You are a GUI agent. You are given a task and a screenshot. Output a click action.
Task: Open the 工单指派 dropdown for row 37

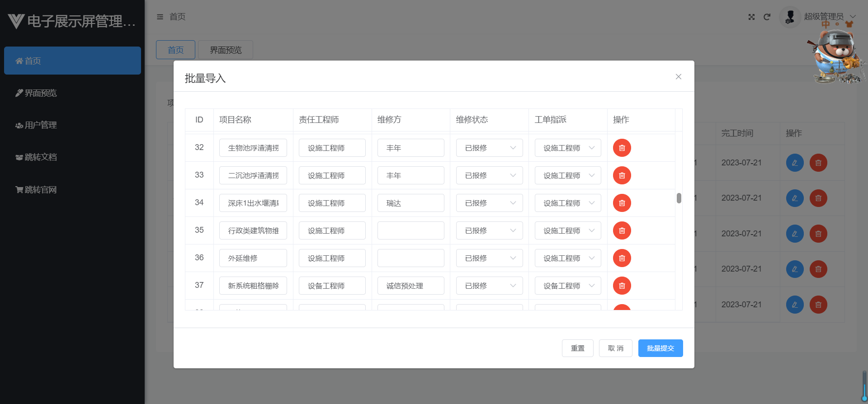568,286
